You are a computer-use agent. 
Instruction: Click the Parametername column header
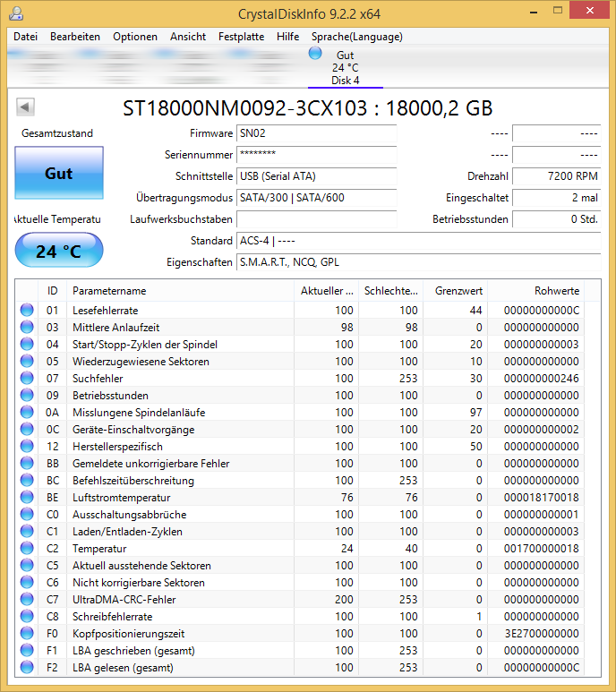[180, 291]
